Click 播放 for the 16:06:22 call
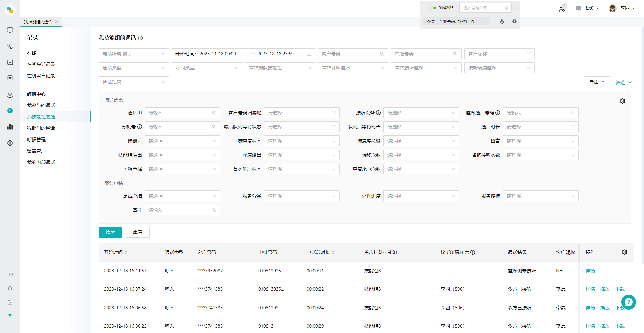The width and height of the screenshot is (644, 333). [605, 326]
